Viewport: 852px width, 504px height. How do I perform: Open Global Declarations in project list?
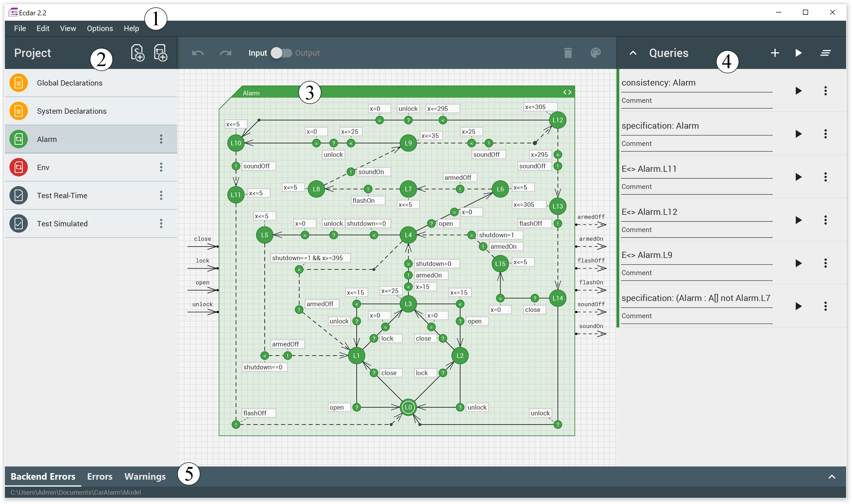coord(70,83)
